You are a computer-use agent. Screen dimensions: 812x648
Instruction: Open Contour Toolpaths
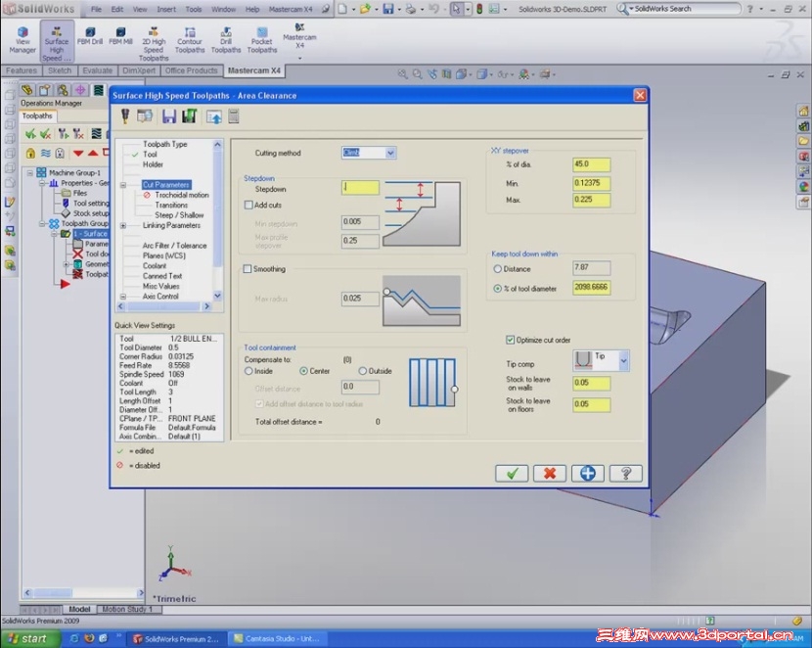[x=190, y=41]
